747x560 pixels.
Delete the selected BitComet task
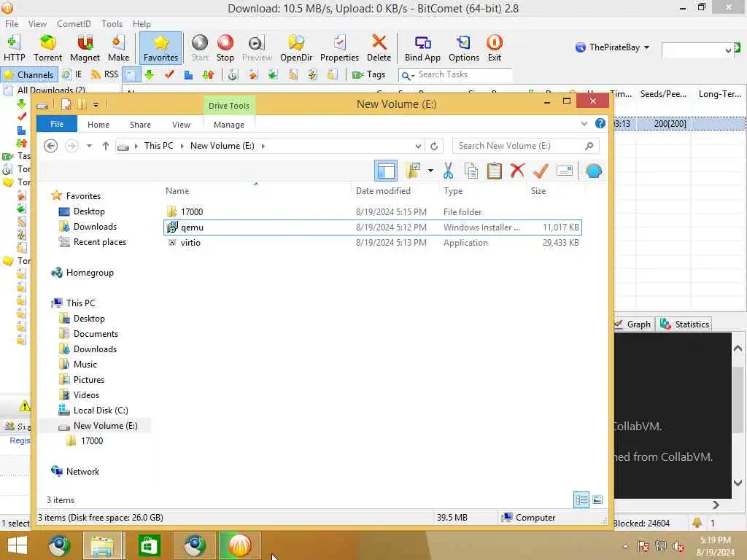(x=379, y=48)
